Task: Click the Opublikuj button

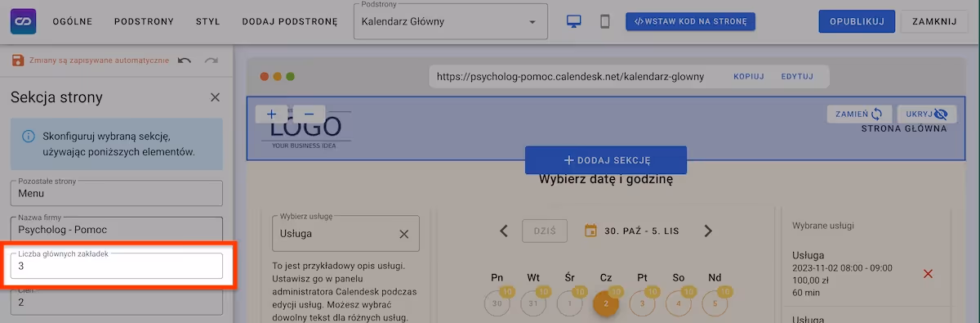Action: (857, 22)
